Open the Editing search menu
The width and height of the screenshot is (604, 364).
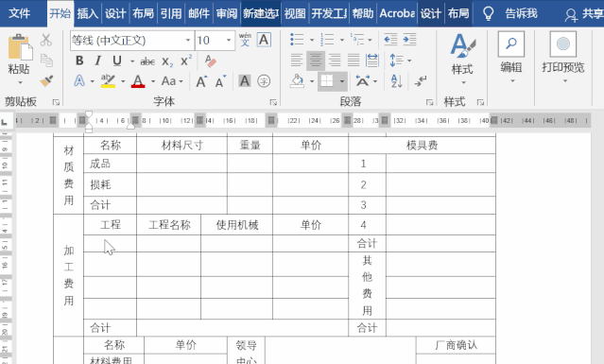pos(511,57)
